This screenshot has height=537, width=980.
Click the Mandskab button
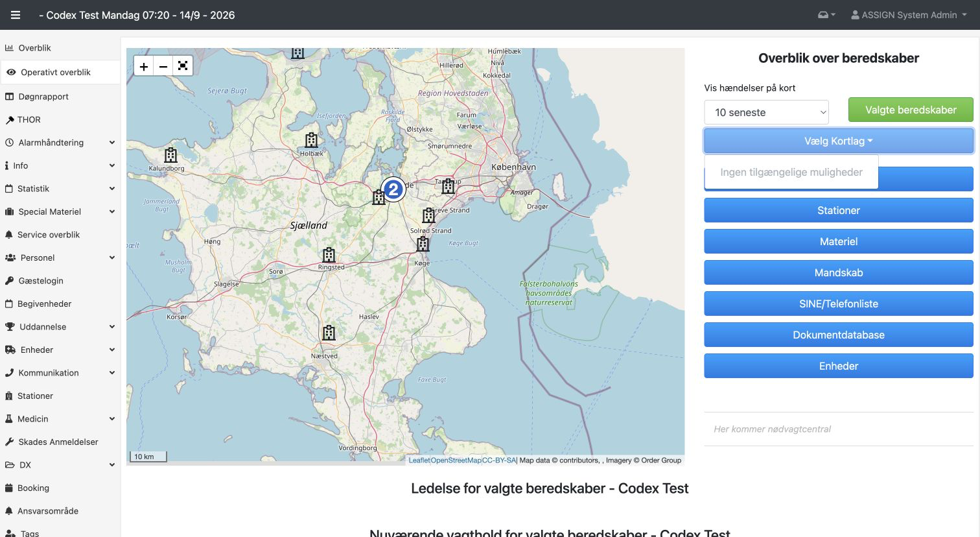pyautogui.click(x=839, y=272)
